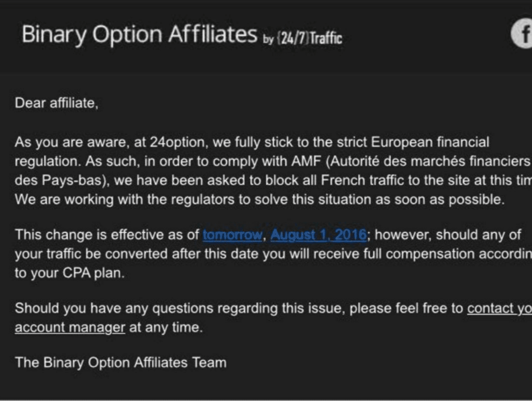
Task: Click 'The Binary Option Affiliates Team' signature
Action: pos(121,363)
